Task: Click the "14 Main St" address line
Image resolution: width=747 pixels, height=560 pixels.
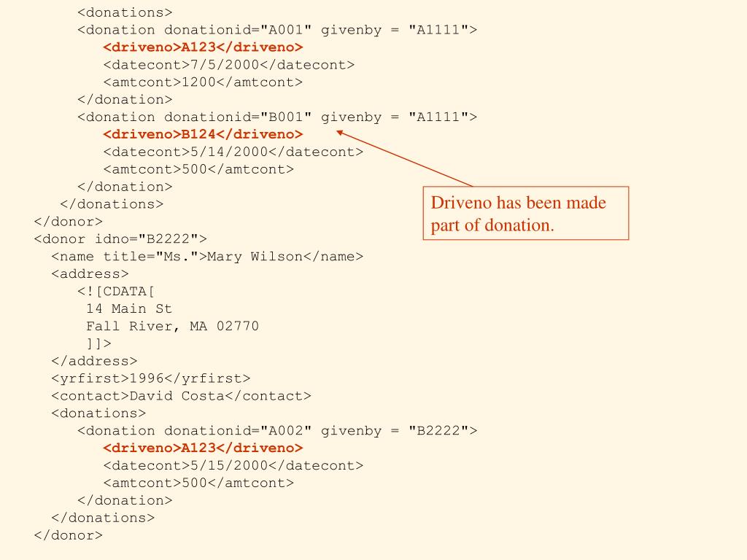Action: coord(129,308)
